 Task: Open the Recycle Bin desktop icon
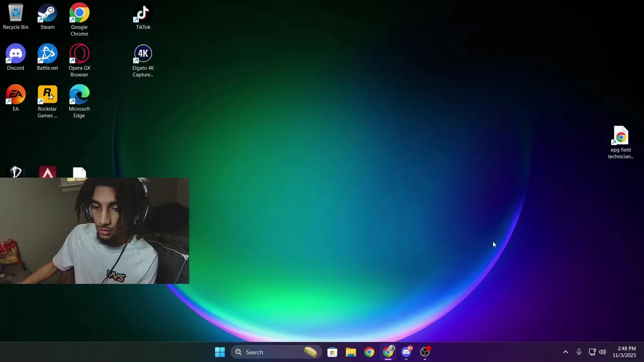(x=16, y=17)
